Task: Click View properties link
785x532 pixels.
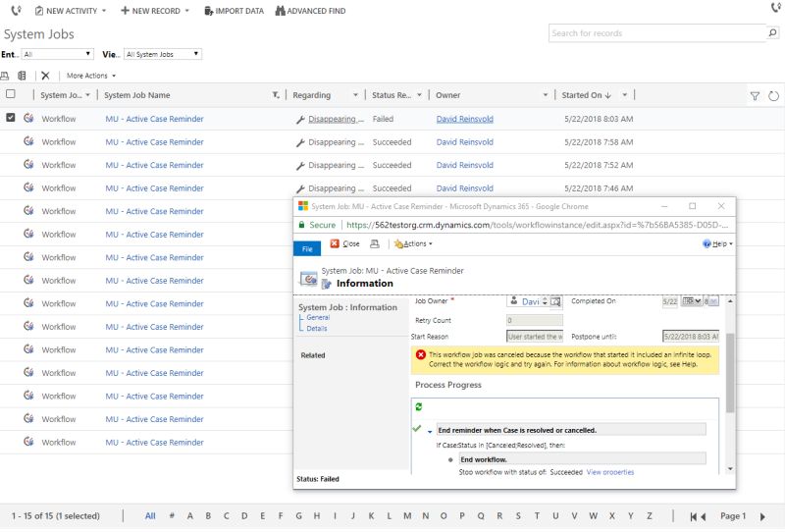Action: coord(610,472)
